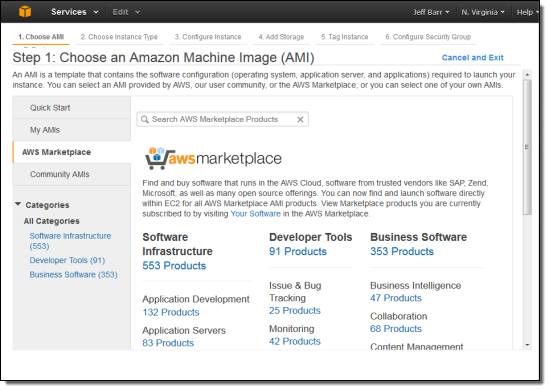Click the vertical scrollbar thumb
The image size is (550, 391).
tap(527, 147)
